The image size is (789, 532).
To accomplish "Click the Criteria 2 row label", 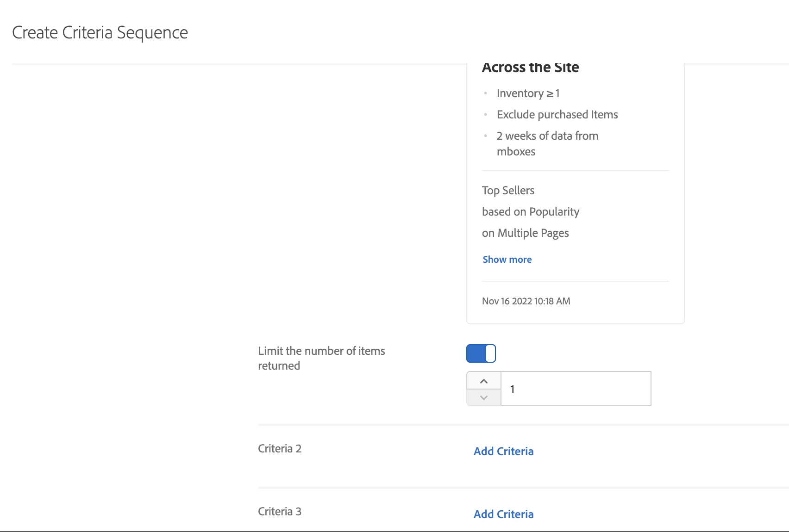I will [280, 449].
